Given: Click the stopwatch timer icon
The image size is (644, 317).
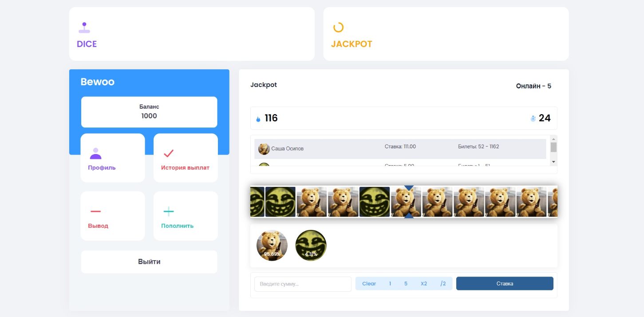Looking at the screenshot, I should [533, 119].
